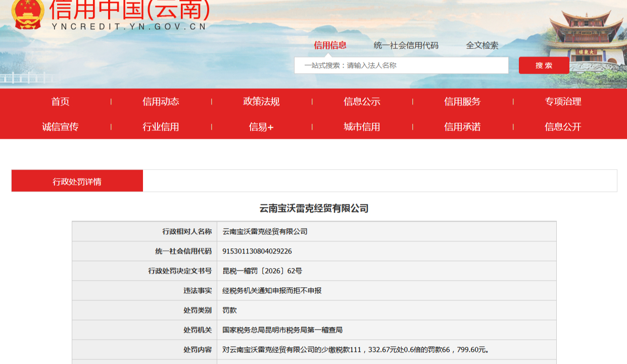Open the 首页 menu item
This screenshot has width=627, height=364.
point(60,101)
